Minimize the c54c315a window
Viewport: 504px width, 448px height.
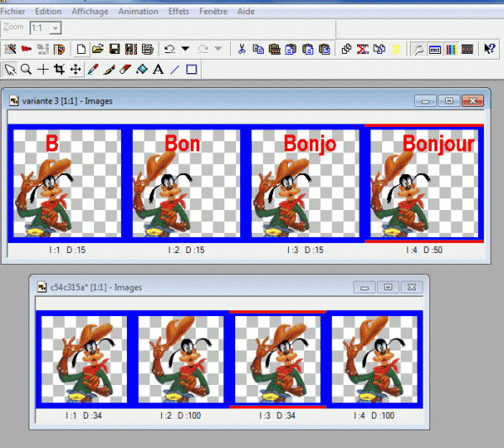[365, 287]
